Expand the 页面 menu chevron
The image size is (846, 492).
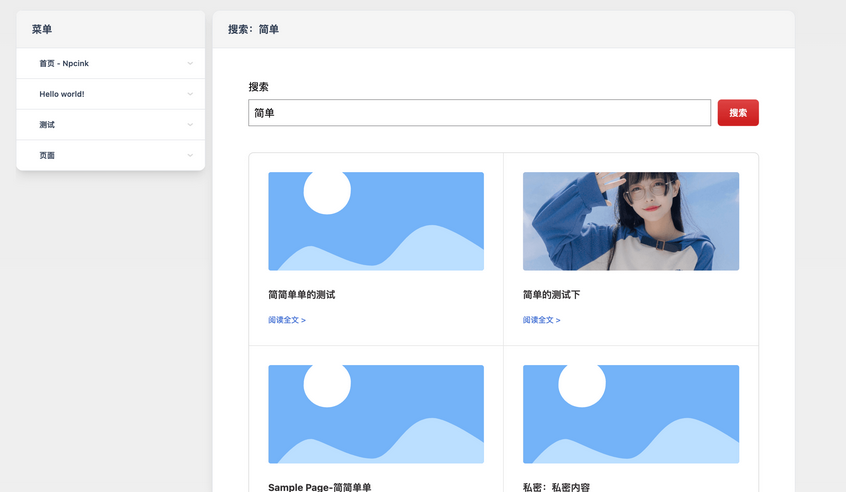190,156
